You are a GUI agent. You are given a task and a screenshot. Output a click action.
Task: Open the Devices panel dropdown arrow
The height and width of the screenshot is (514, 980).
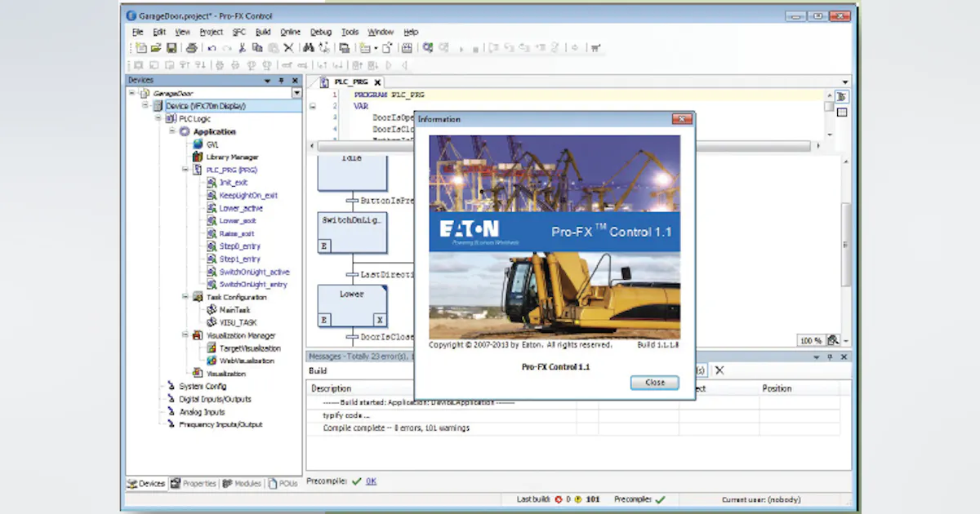point(267,80)
